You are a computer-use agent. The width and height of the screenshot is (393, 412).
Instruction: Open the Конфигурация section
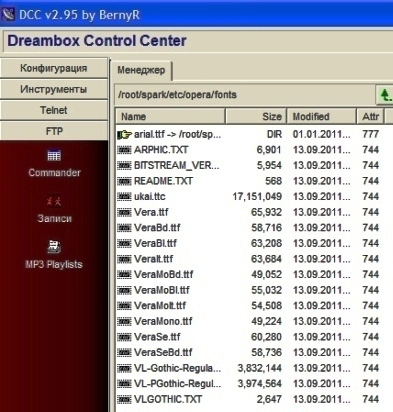[x=54, y=68]
